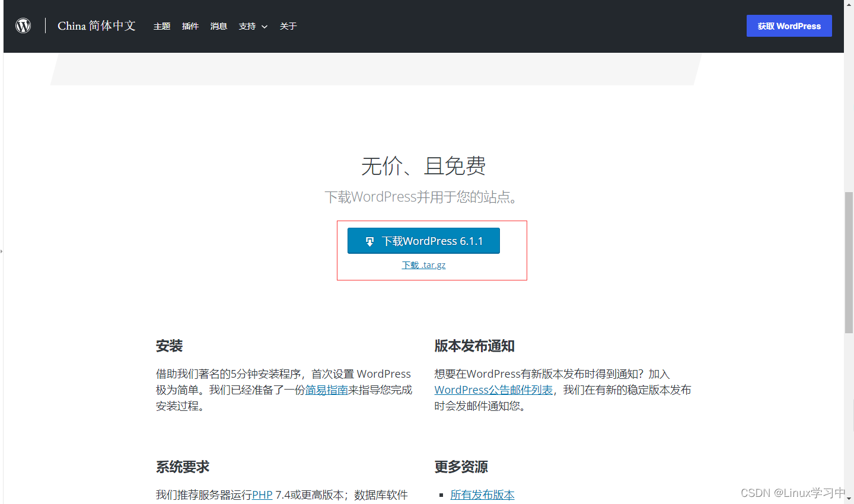
Task: Open the 下载 .tar.gz download link
Action: [x=423, y=264]
